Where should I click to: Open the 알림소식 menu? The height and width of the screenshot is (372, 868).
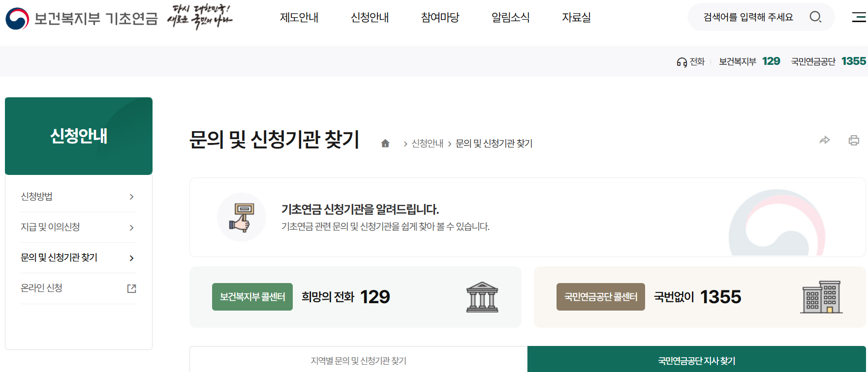tap(510, 18)
